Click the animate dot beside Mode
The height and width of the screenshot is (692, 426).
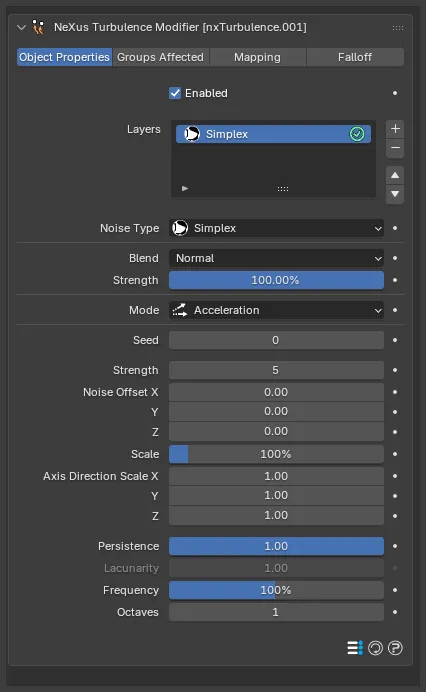tap(395, 310)
